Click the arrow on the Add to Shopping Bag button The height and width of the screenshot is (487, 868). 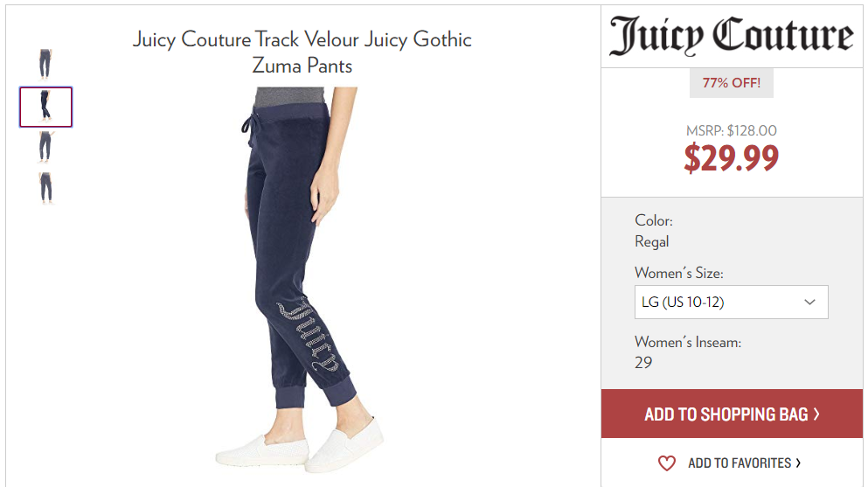pos(816,414)
